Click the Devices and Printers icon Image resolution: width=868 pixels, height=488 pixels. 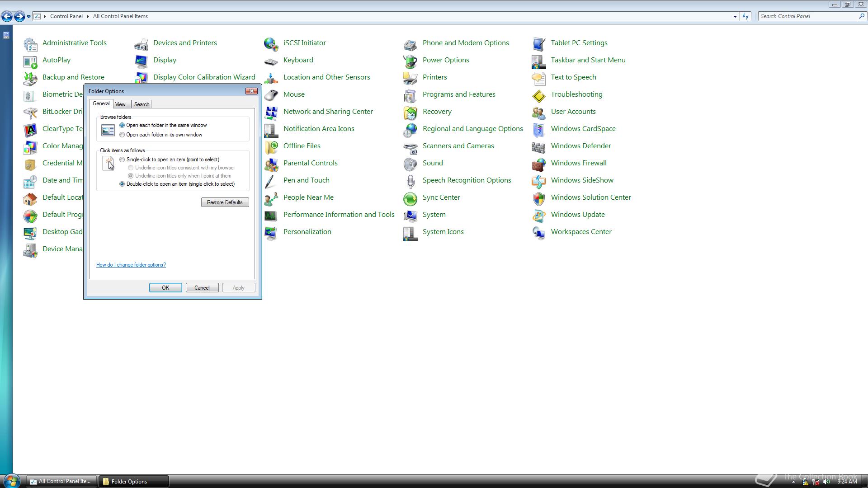141,44
